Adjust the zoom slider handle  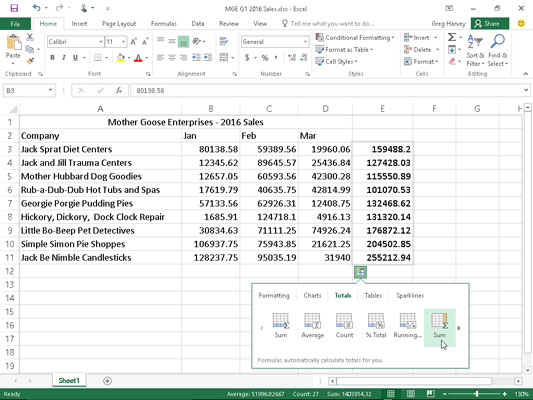[x=477, y=394]
